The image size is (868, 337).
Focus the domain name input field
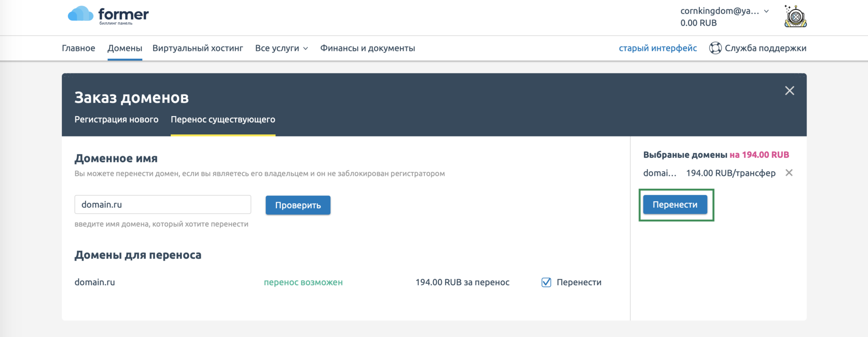[x=163, y=204]
